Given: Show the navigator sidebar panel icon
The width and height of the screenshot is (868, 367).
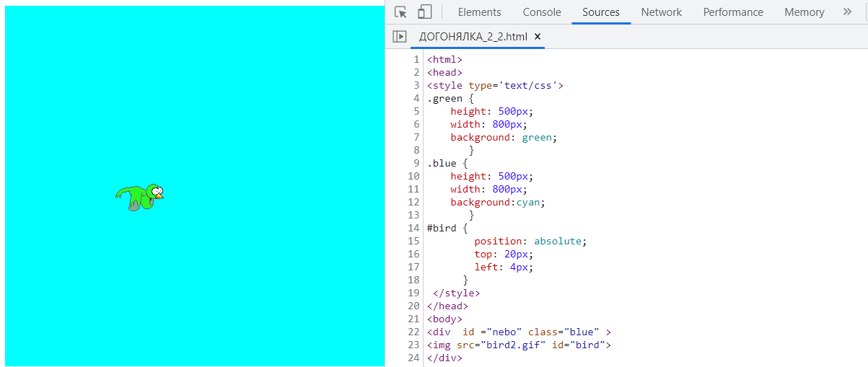Looking at the screenshot, I should pyautogui.click(x=399, y=36).
